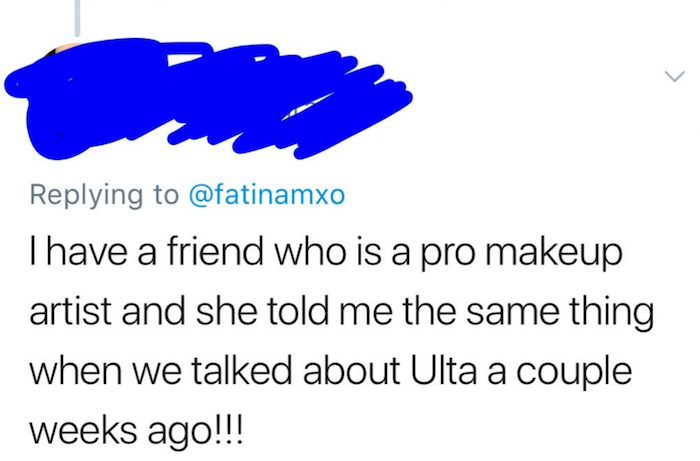Image resolution: width=700 pixels, height=461 pixels.
Task: Open the tweet options chevron menu
Action: coord(674,76)
